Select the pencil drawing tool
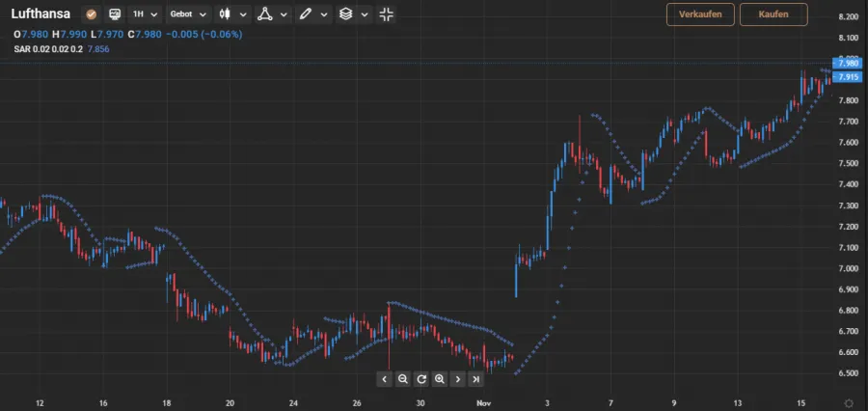 pos(306,14)
